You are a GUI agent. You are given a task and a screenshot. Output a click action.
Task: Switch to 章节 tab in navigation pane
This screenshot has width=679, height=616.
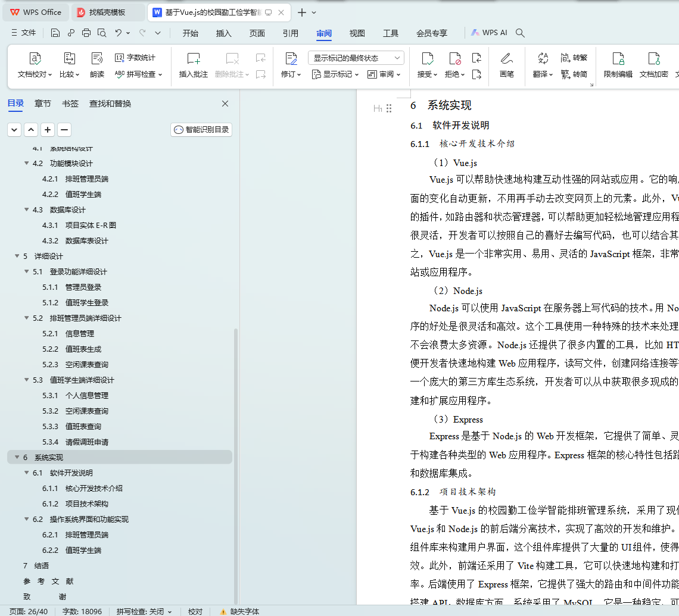(42, 104)
